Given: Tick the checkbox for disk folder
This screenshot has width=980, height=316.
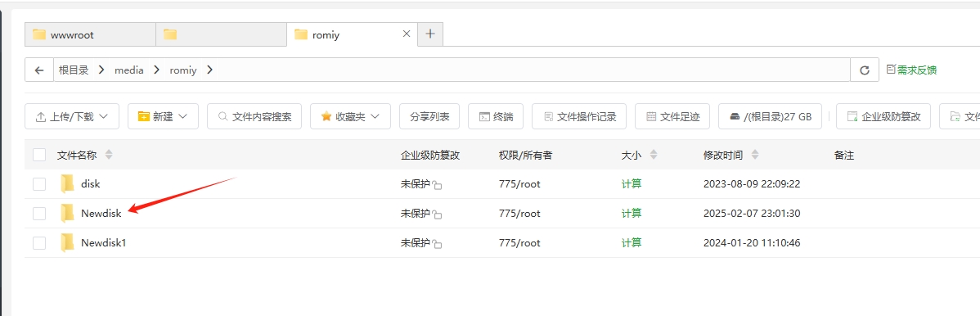Looking at the screenshot, I should 39,184.
